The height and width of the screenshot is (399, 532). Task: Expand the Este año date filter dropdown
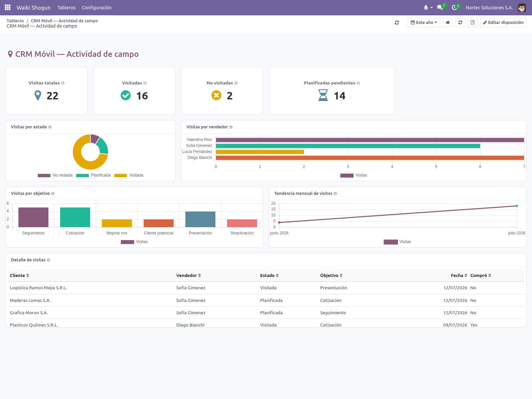point(424,23)
